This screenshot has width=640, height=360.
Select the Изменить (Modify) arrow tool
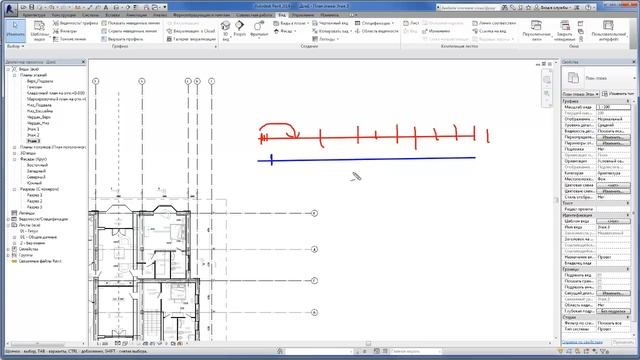click(x=15, y=31)
